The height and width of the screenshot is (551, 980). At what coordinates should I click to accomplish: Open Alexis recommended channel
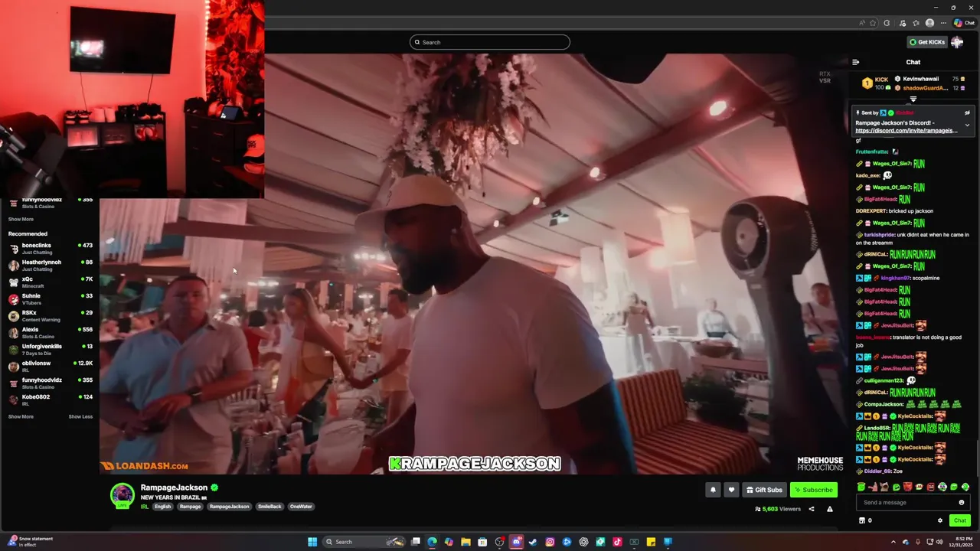tap(50, 332)
